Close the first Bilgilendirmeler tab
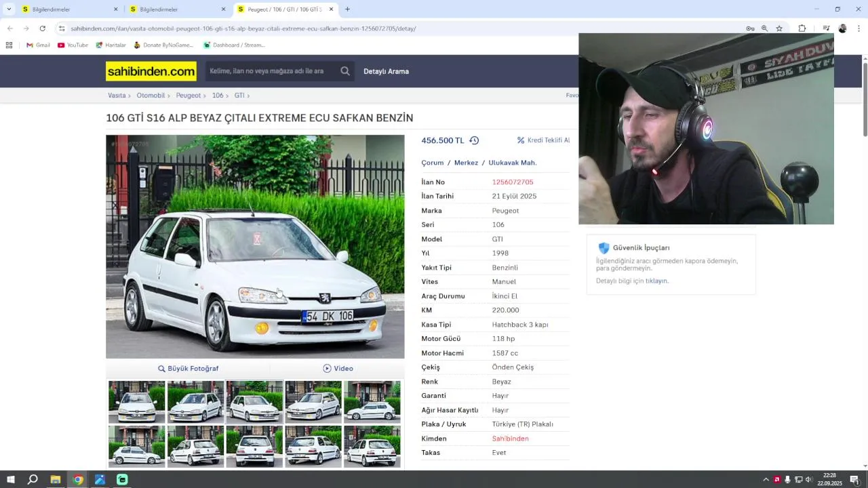Viewport: 868px width, 488px height. point(115,9)
